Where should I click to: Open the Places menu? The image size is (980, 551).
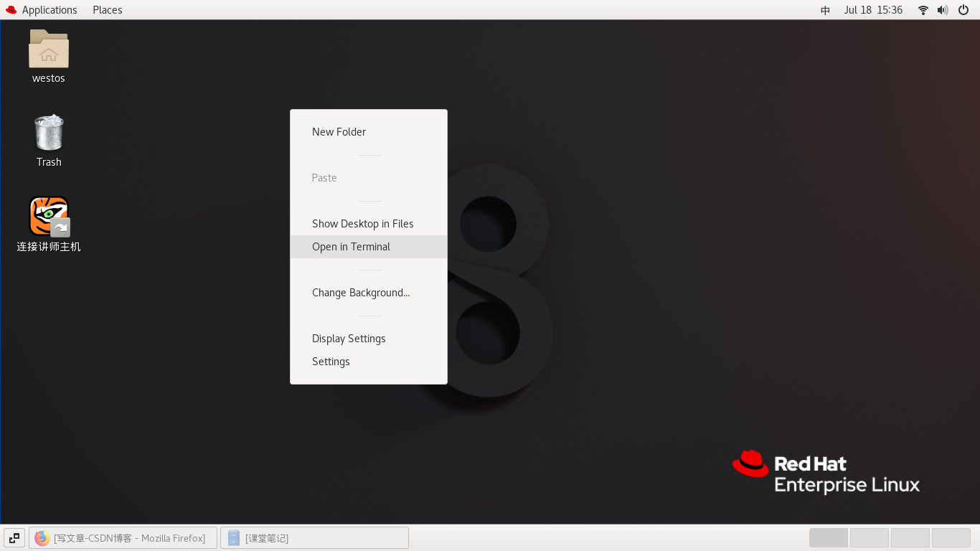pyautogui.click(x=107, y=9)
